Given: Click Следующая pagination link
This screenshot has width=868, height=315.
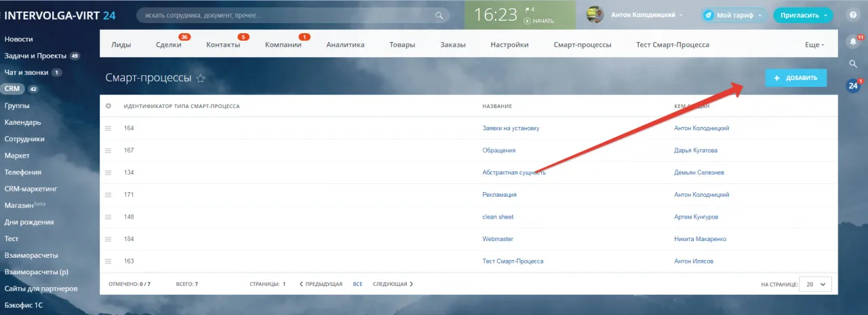Looking at the screenshot, I should point(392,284).
